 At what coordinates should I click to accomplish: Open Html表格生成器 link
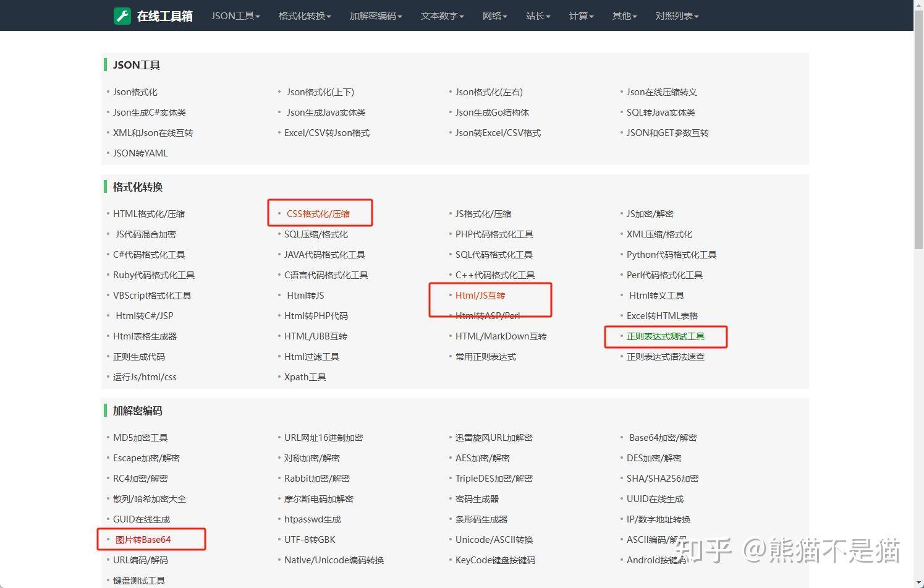145,336
